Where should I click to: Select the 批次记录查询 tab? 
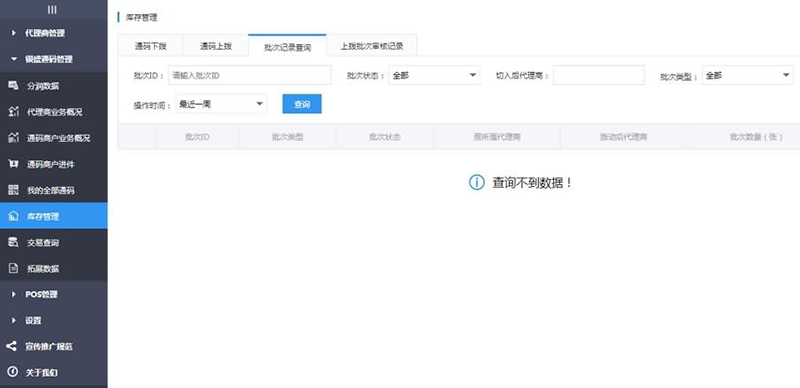coord(287,46)
